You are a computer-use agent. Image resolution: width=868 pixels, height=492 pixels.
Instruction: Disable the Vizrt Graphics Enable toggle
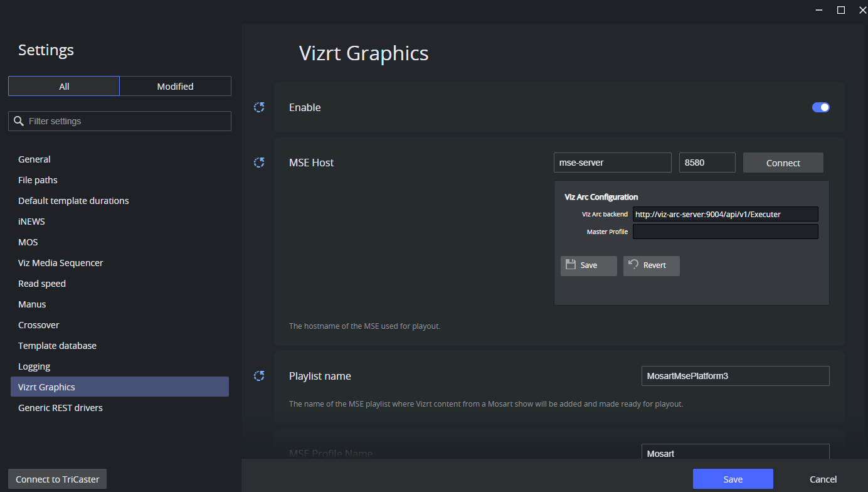820,107
